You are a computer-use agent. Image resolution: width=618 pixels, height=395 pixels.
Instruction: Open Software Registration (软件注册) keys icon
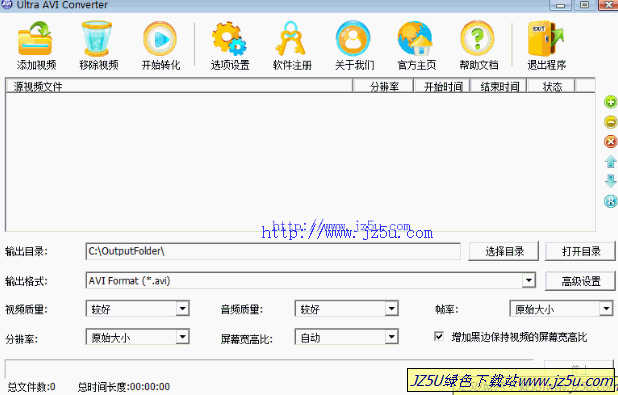coord(291,39)
